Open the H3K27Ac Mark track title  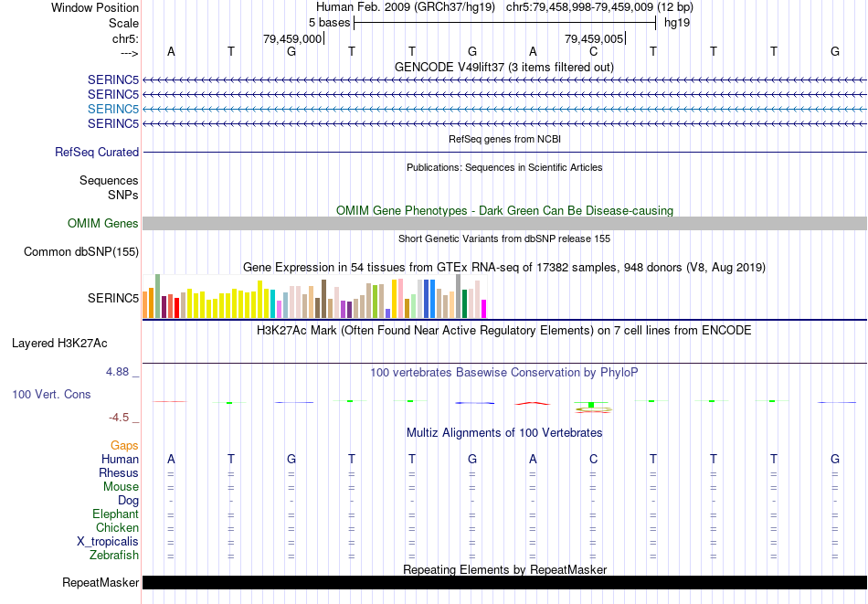504,331
